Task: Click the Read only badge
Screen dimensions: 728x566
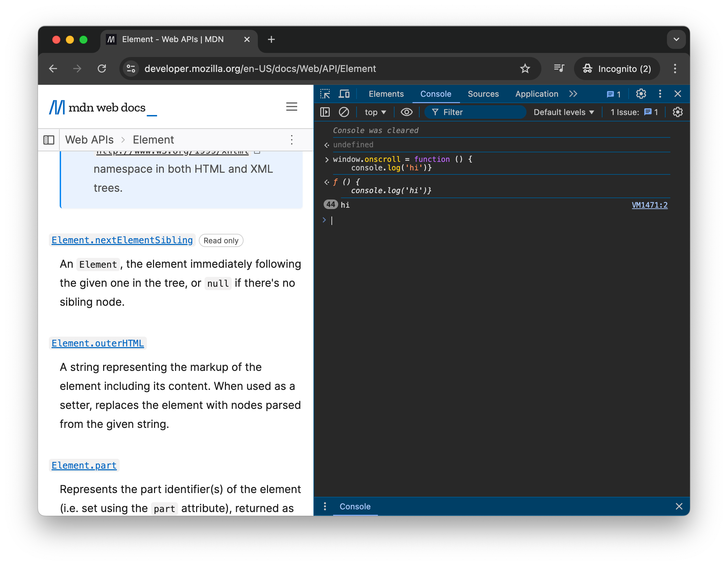Action: click(x=221, y=241)
